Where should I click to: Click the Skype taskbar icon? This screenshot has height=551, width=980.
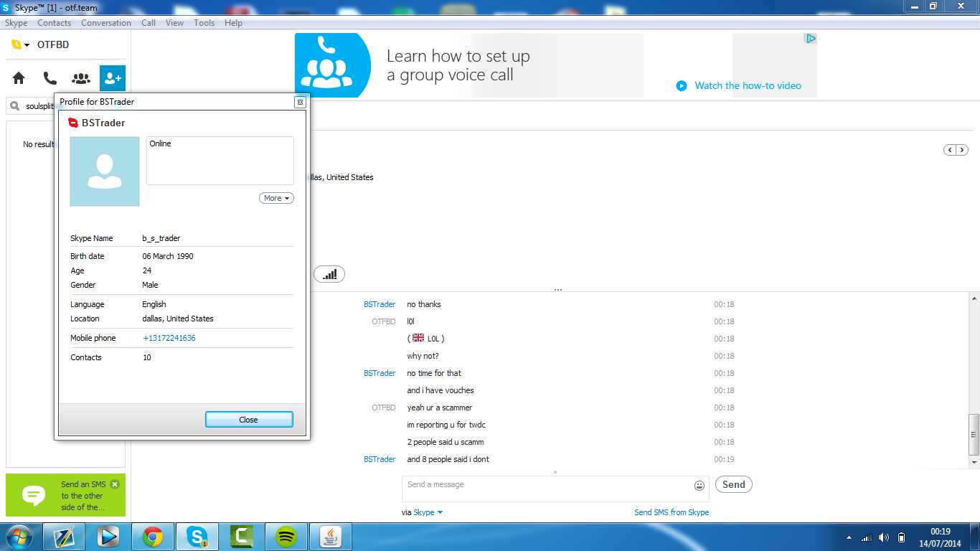[x=197, y=537]
